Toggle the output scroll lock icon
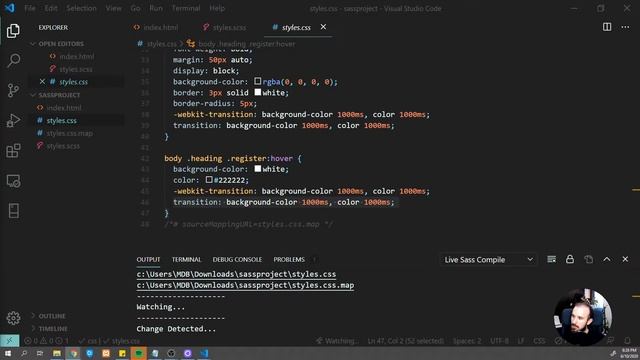The image size is (640, 360). click(570, 259)
